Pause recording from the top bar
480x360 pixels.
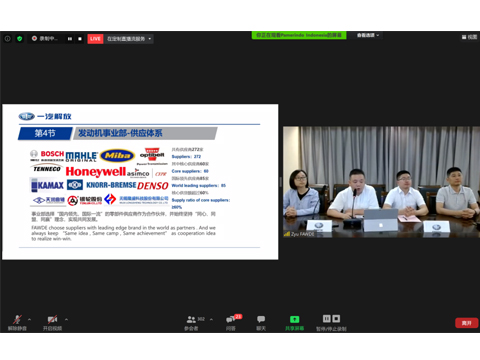point(70,39)
